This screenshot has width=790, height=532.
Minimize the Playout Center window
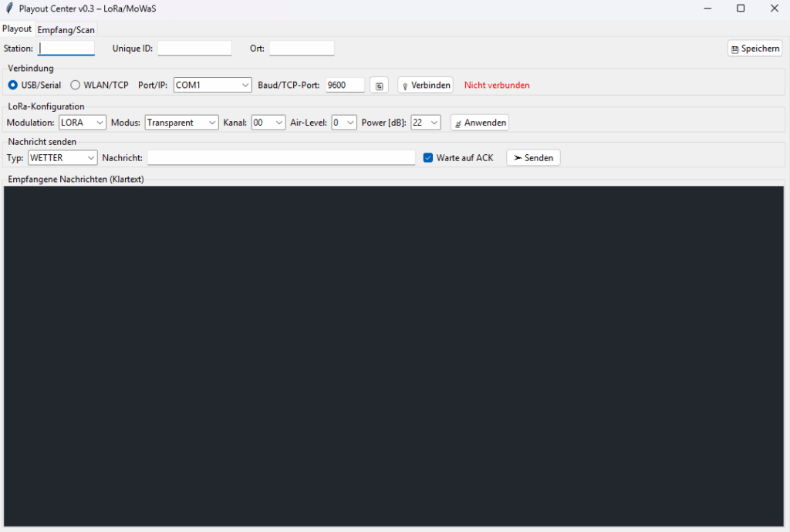click(707, 8)
